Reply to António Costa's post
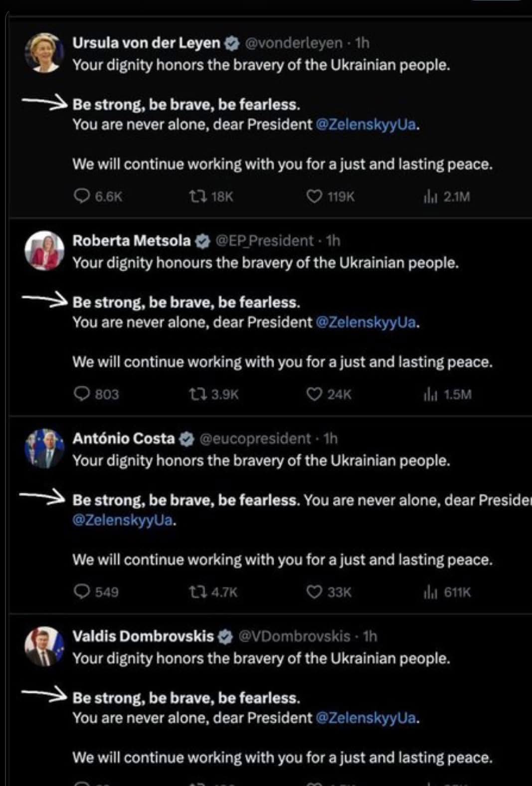This screenshot has height=786, width=532. [x=82, y=592]
